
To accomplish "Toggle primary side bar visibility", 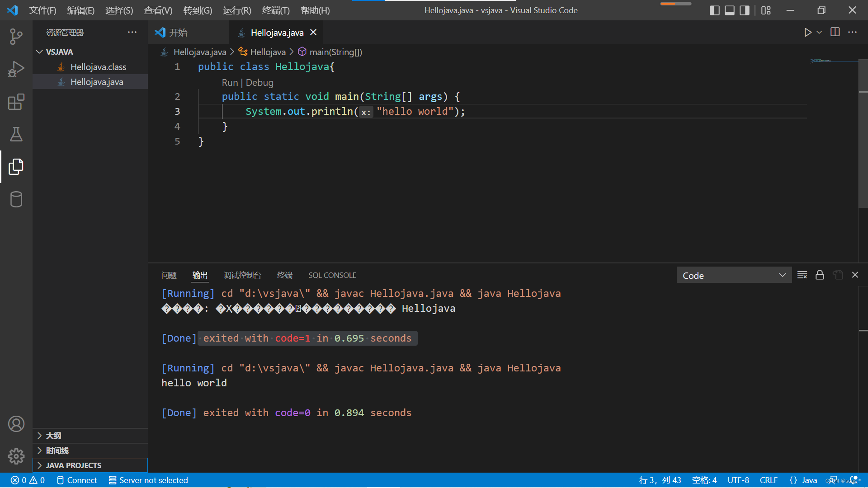I will point(714,10).
